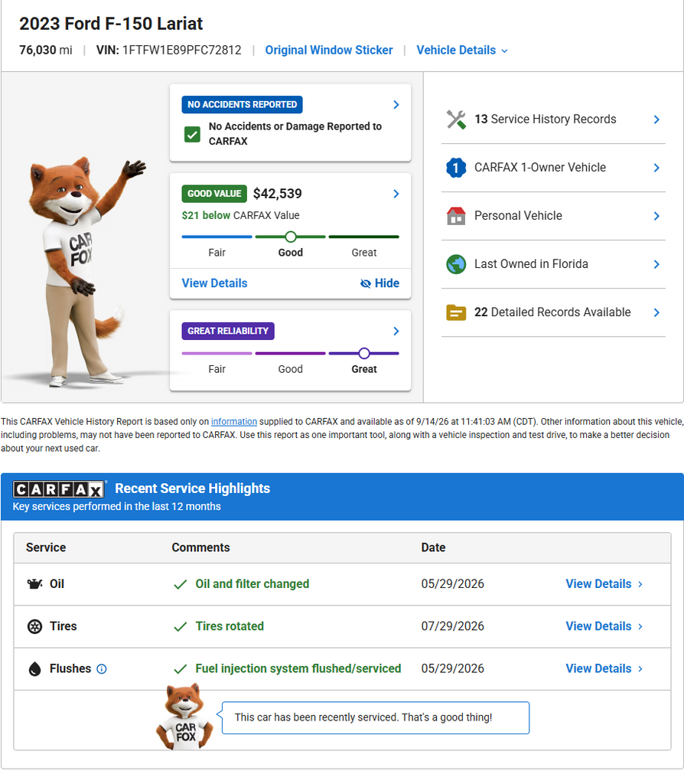Click the Recent Service Highlights heading
This screenshot has width=684, height=784.
click(x=192, y=488)
